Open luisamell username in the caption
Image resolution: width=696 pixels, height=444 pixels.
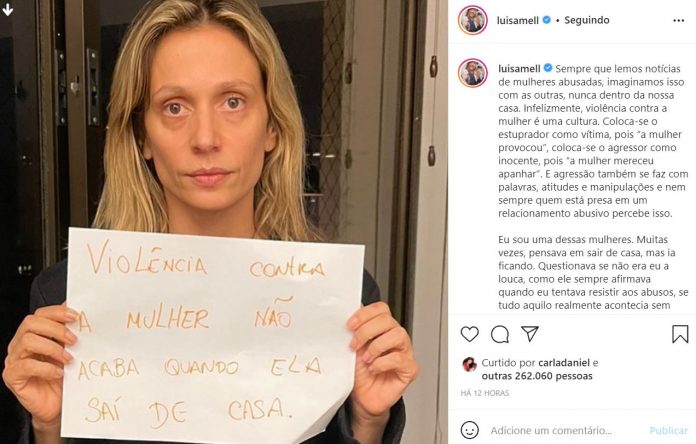pos(519,68)
